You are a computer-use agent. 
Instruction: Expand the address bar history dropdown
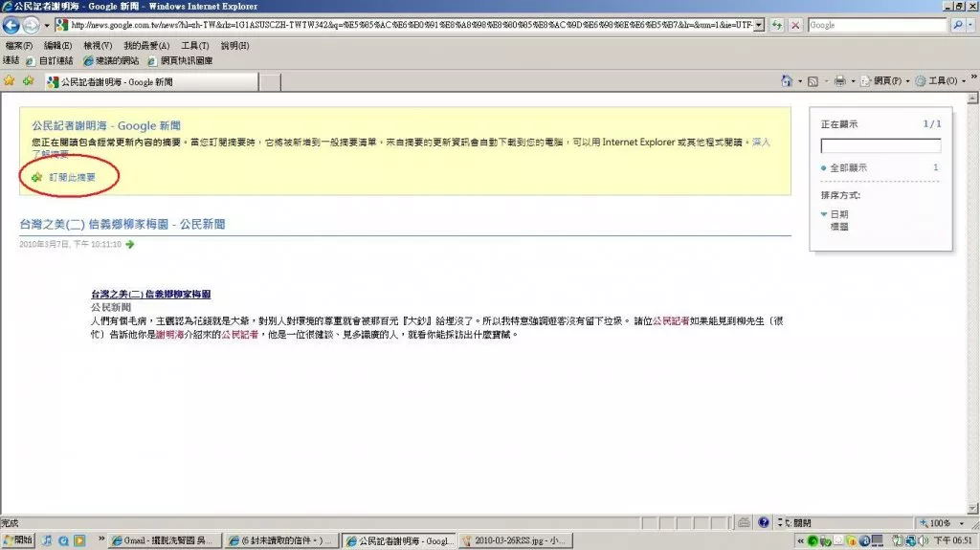[x=759, y=25]
